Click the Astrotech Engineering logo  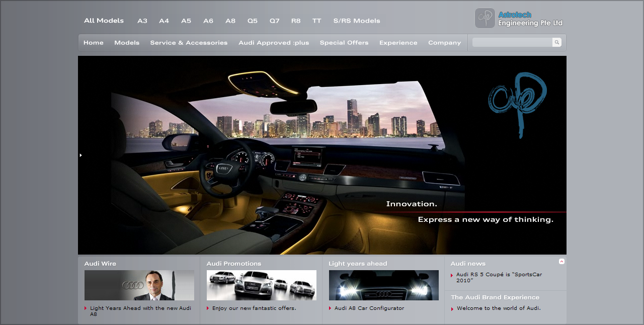519,18
